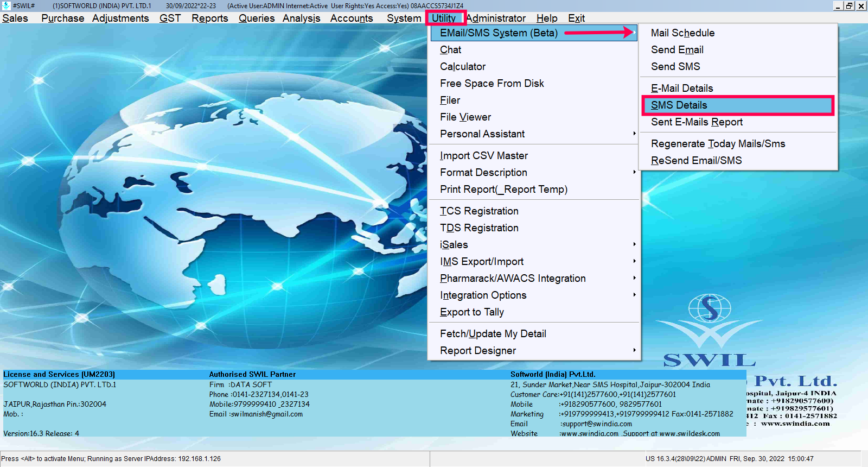This screenshot has height=467, width=868.
Task: Click Exit in the menu bar
Action: point(576,18)
